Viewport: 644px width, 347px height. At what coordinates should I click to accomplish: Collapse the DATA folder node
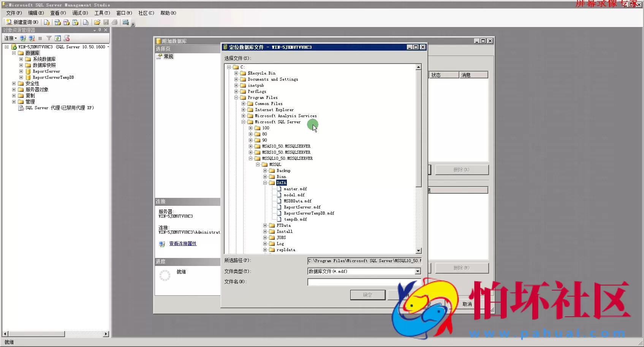pyautogui.click(x=265, y=183)
